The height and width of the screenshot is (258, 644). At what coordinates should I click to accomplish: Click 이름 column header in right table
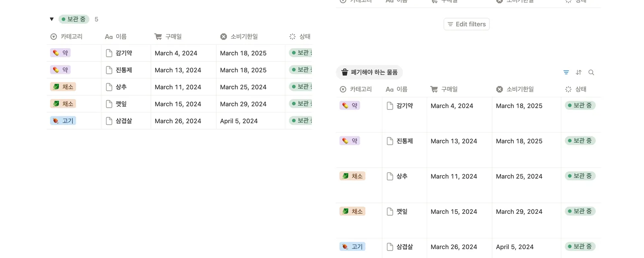396,89
